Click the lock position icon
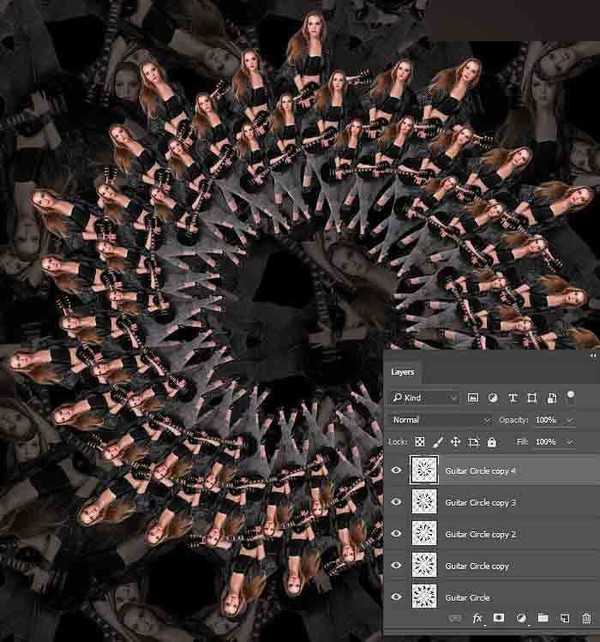Image resolution: width=600 pixels, height=642 pixels. [455, 441]
